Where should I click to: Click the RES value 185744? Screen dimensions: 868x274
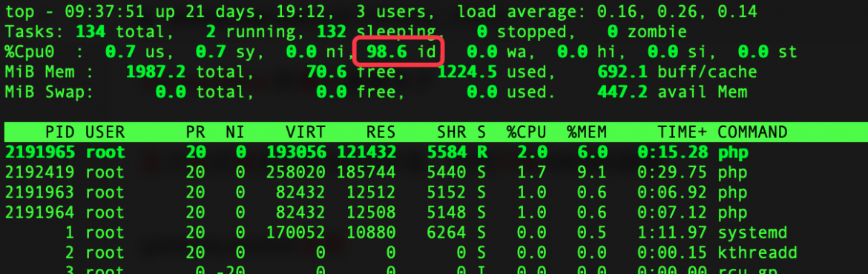point(366,172)
